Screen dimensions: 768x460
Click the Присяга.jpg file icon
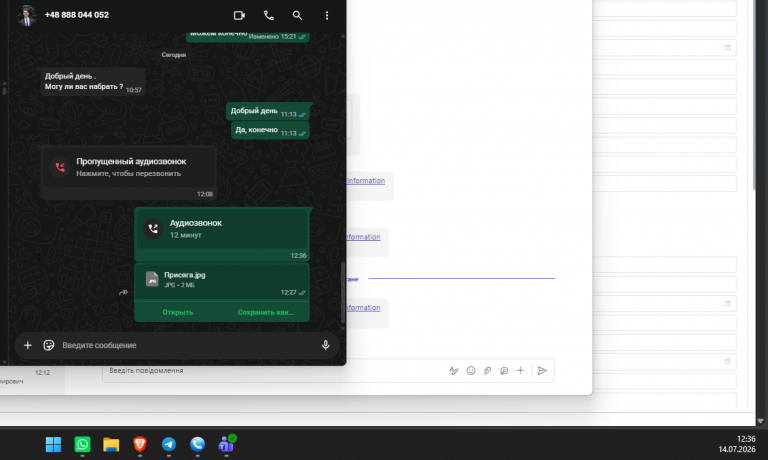tap(152, 279)
